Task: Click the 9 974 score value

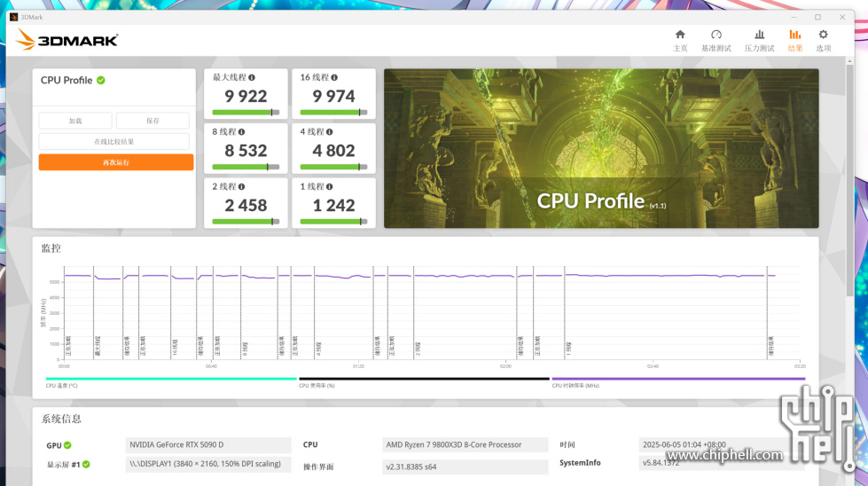Action: click(x=333, y=97)
